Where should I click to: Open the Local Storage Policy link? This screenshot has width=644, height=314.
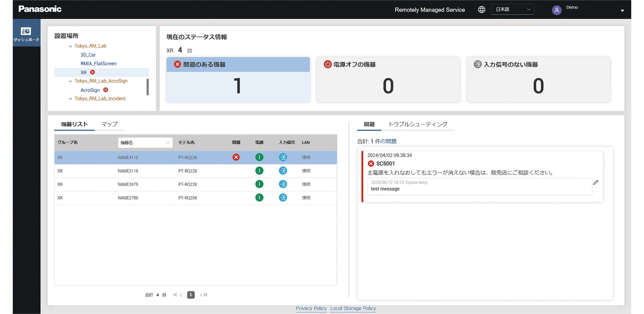[353, 308]
